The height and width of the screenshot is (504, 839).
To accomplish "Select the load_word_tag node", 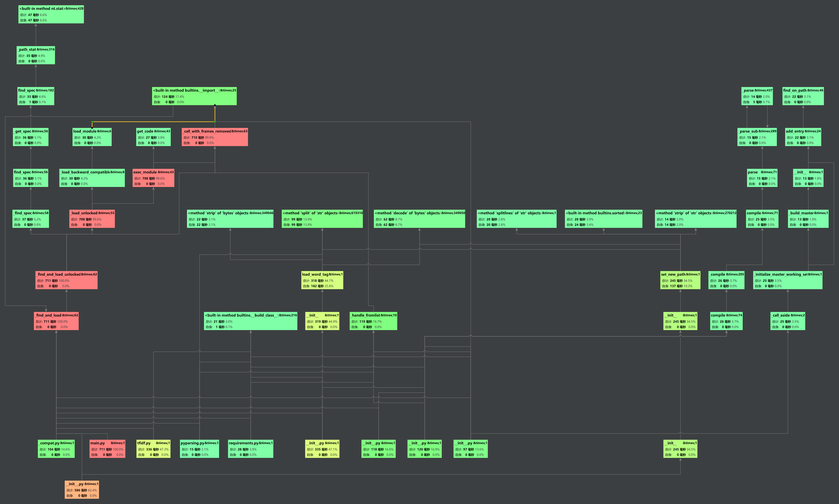I will coord(322,280).
